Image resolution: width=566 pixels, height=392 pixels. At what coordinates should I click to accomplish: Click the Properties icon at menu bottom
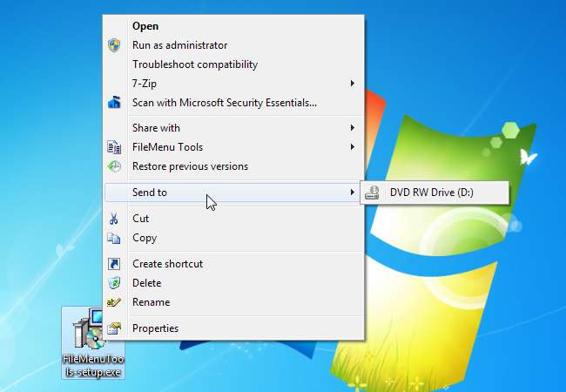114,328
